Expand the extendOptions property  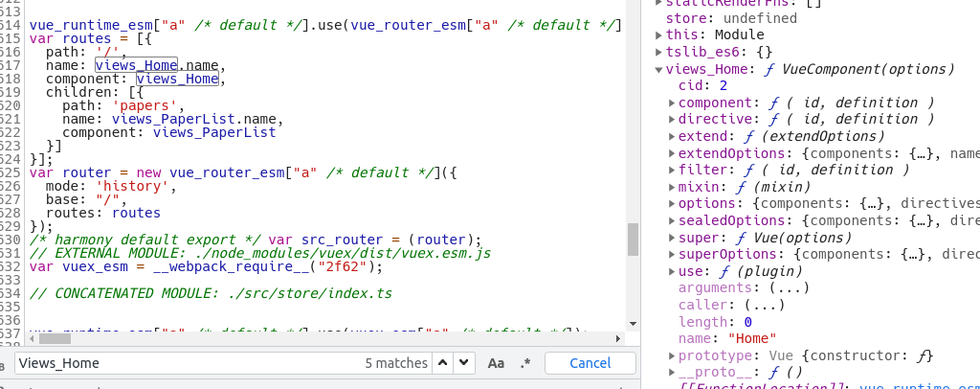pyautogui.click(x=672, y=153)
